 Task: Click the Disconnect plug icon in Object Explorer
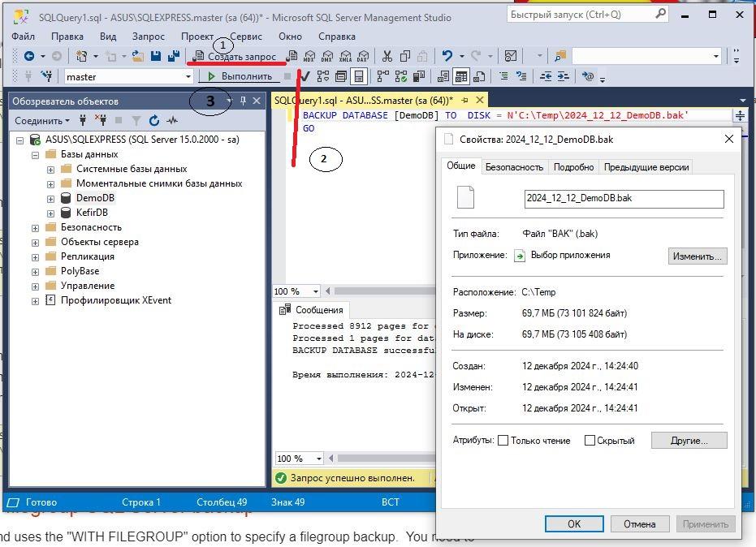coord(101,120)
